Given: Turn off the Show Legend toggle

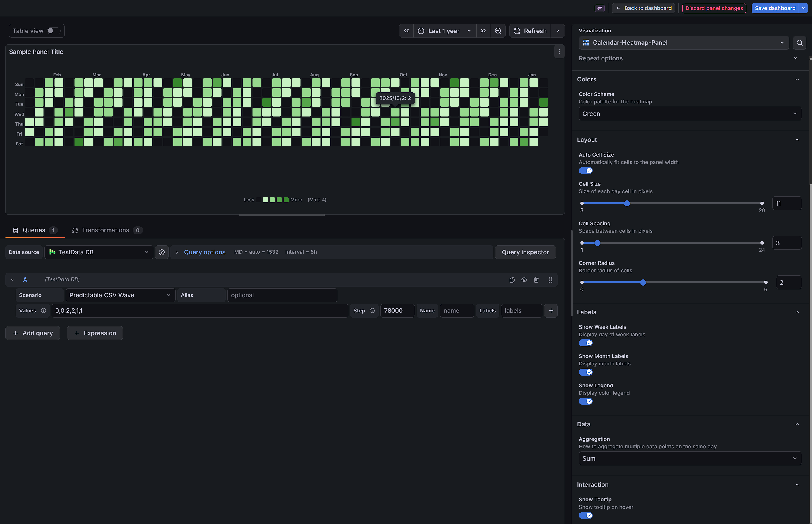Looking at the screenshot, I should 586,402.
